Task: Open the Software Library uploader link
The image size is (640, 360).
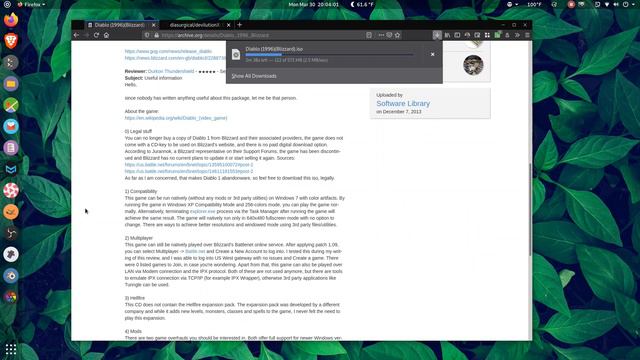Action: pos(403,104)
